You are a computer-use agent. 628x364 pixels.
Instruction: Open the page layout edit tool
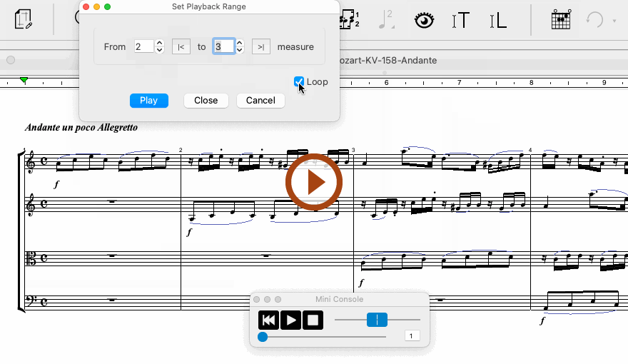24,19
